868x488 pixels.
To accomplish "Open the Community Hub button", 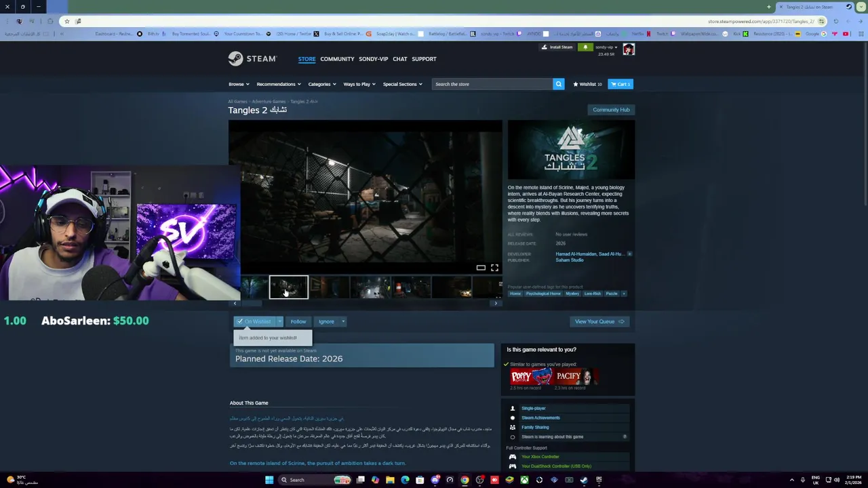I will [x=611, y=110].
